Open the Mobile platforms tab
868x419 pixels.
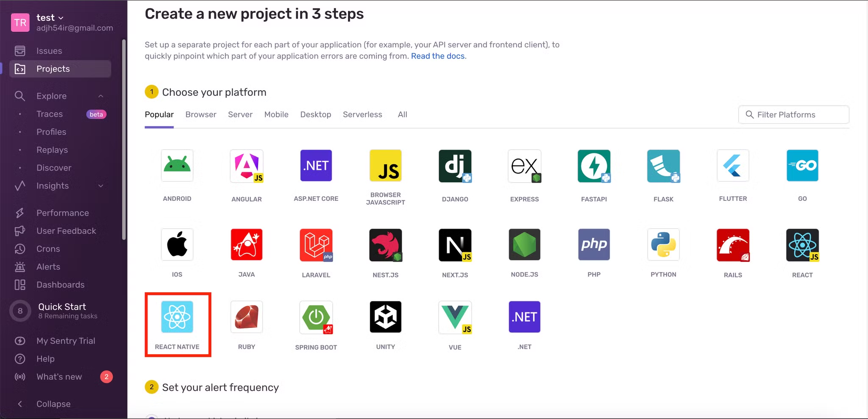pyautogui.click(x=276, y=114)
